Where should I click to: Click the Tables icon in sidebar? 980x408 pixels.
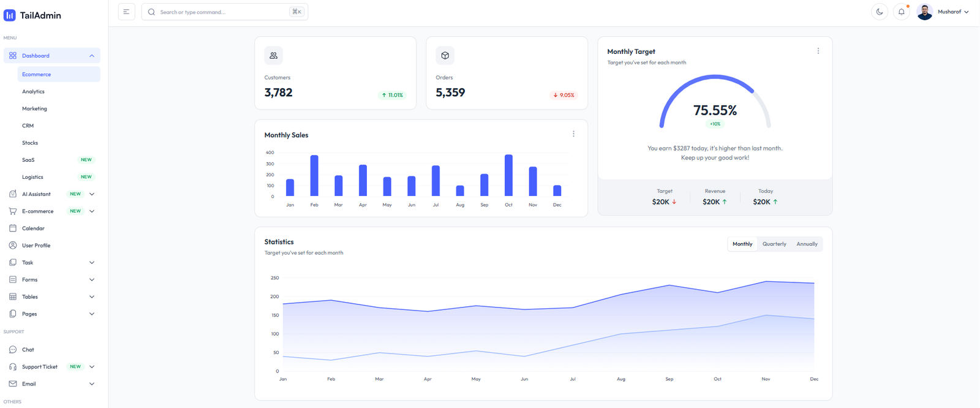(x=13, y=297)
